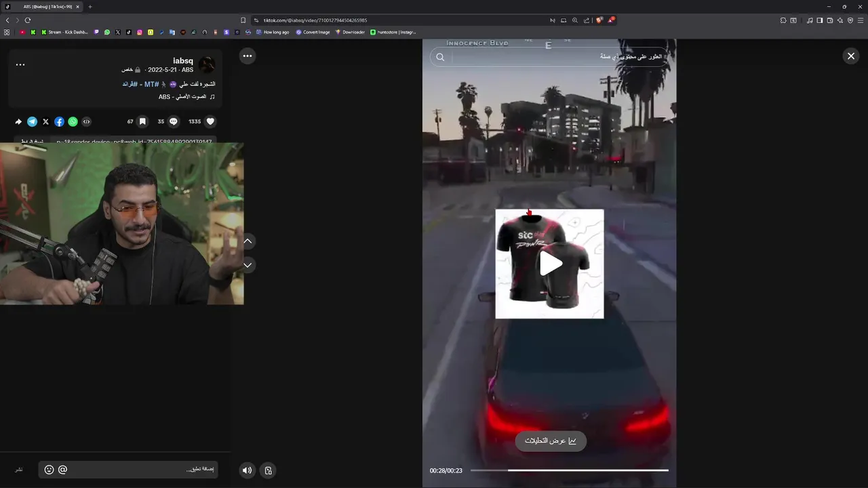Viewport: 868px width, 488px height.
Task: Seek along the video progress bar
Action: (x=569, y=470)
